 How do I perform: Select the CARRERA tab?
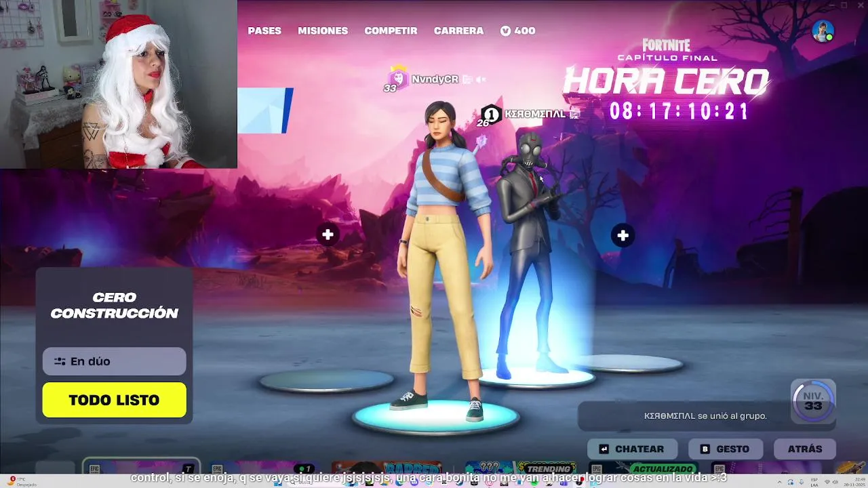pyautogui.click(x=458, y=30)
